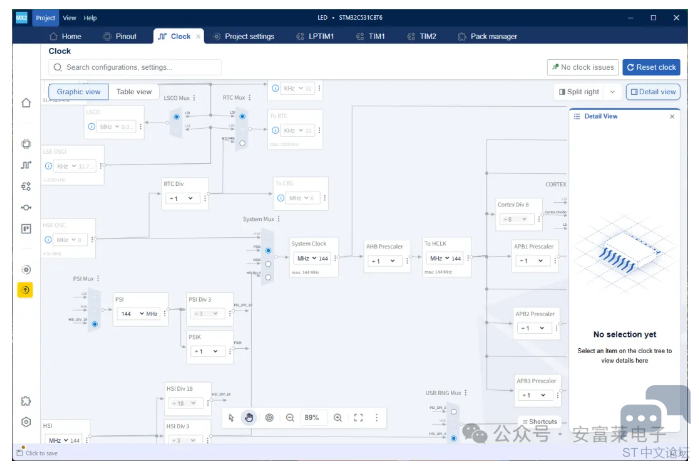Click the Reset clock button
The height and width of the screenshot is (468, 699).
point(651,67)
